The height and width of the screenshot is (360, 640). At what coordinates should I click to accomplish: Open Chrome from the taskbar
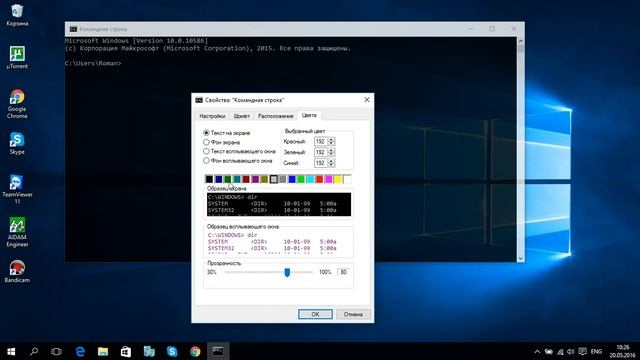[195, 351]
